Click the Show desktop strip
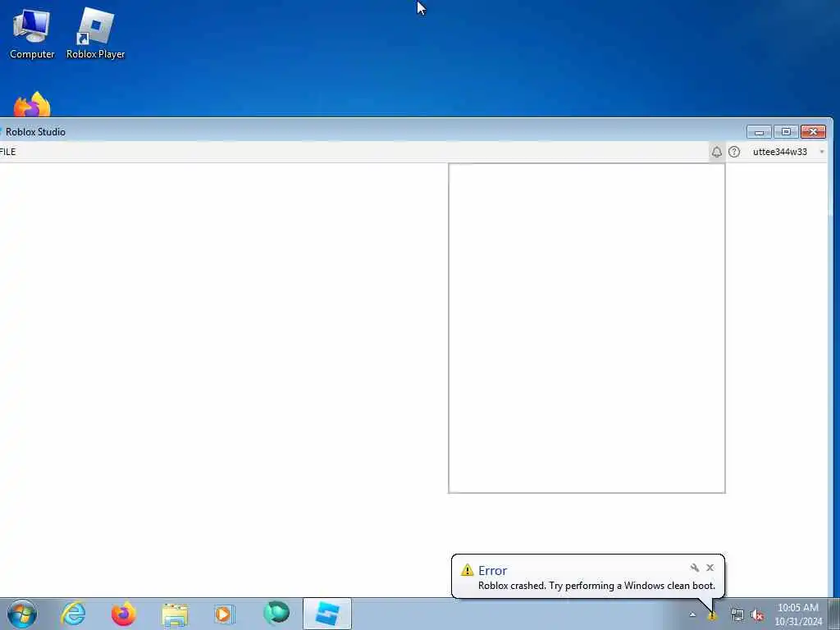Viewport: 840px width, 630px height. click(834, 614)
